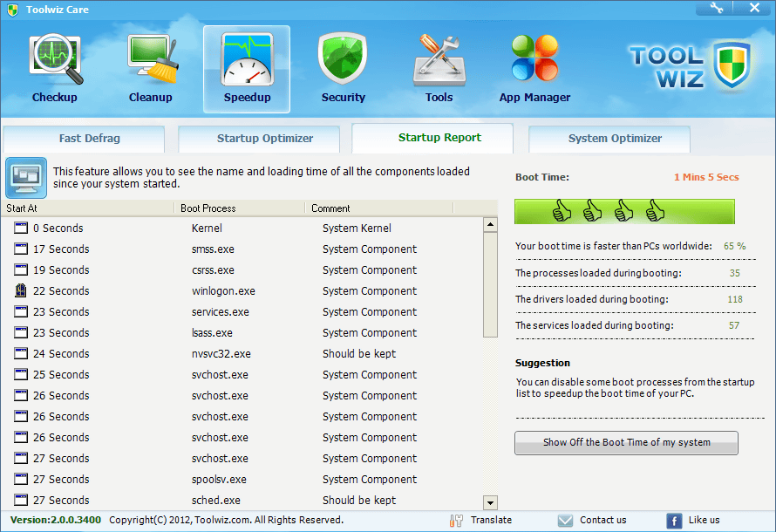This screenshot has width=776, height=532.
Task: Click the window icon for csrss.exe row
Action: click(x=21, y=269)
